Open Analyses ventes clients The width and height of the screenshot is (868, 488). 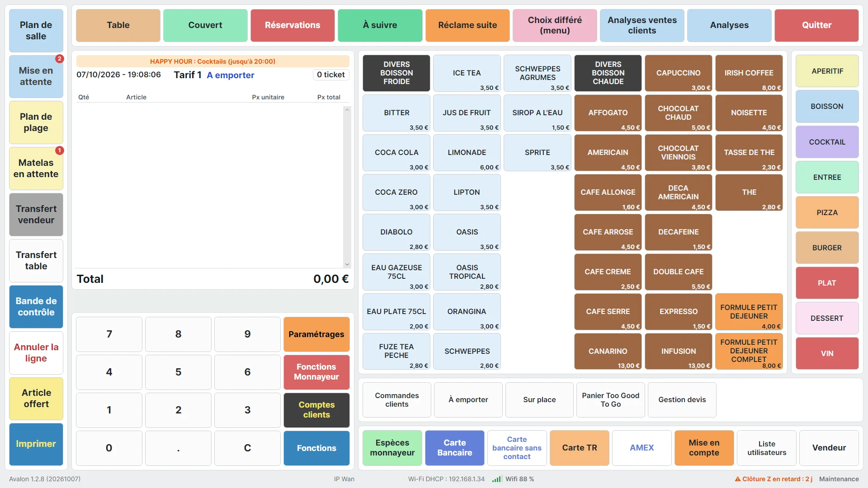642,25
